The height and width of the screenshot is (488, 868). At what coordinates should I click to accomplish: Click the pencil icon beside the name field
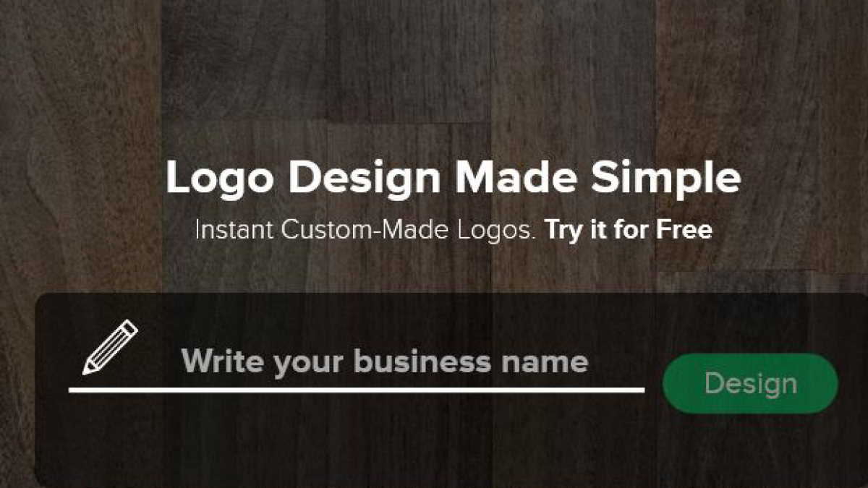110,347
